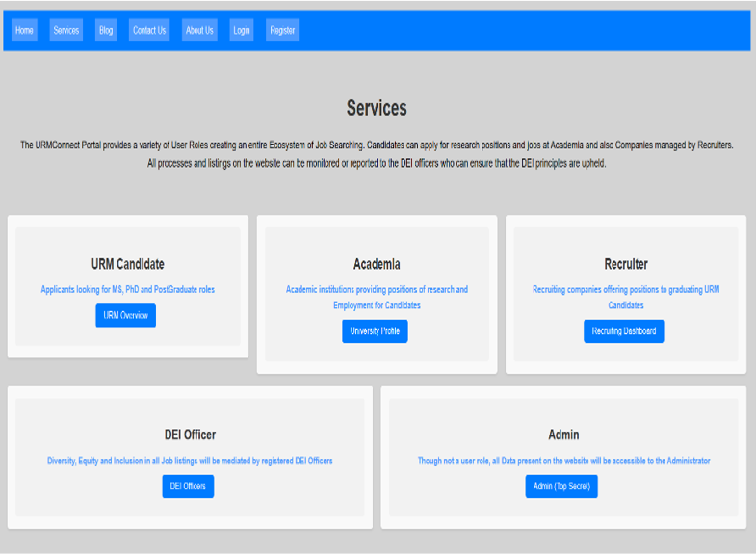Open the University Profile button

(x=375, y=331)
